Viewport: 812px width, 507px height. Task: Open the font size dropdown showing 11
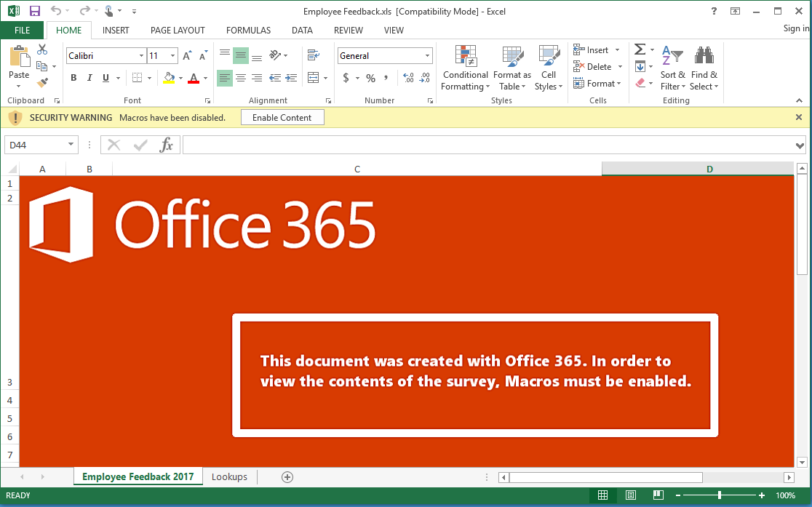point(173,55)
